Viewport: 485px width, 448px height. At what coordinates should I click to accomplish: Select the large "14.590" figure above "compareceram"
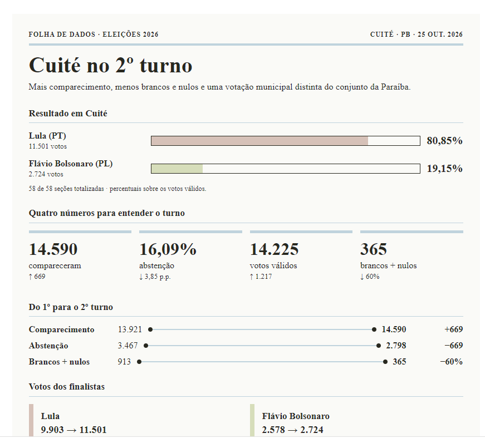(53, 249)
